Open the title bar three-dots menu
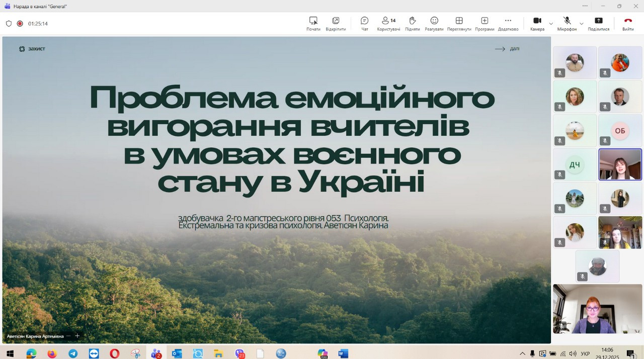Image resolution: width=644 pixels, height=359 pixels. 585,6
